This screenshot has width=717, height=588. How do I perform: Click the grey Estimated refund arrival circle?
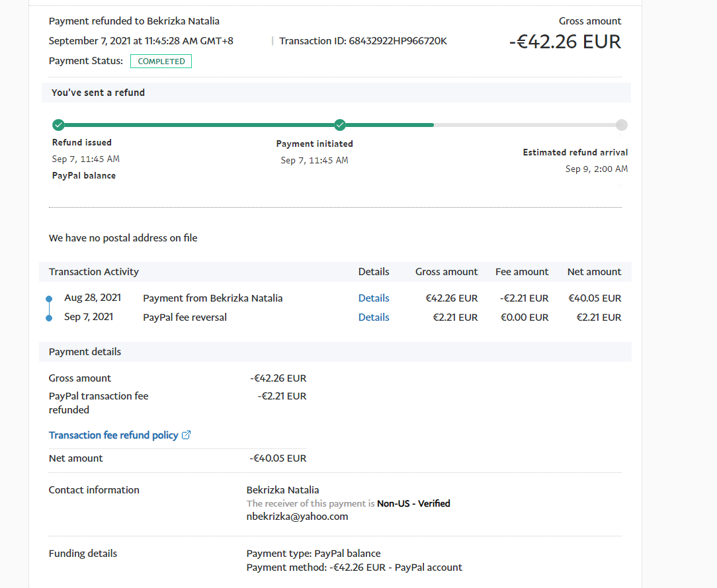click(x=621, y=125)
